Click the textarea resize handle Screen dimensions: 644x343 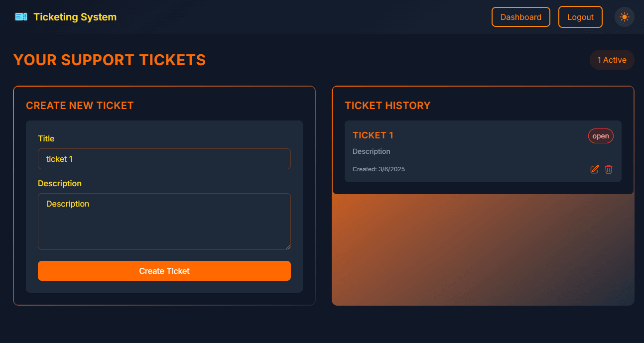[x=288, y=247]
